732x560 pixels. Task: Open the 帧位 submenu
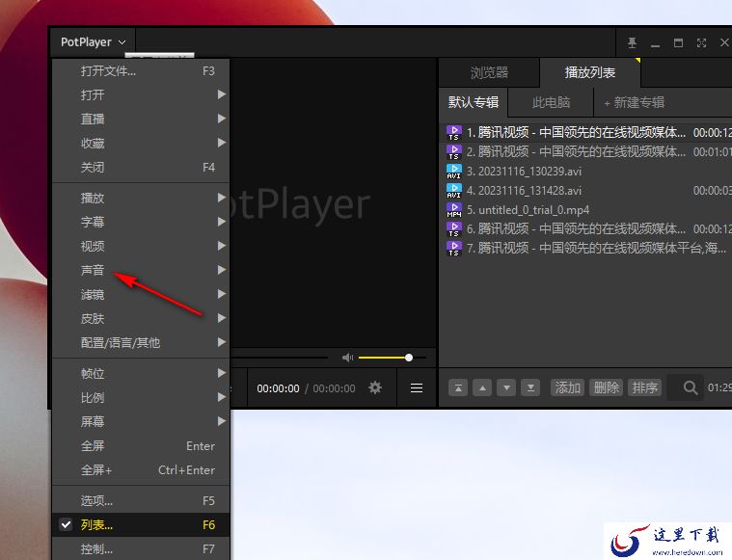pyautogui.click(x=141, y=373)
